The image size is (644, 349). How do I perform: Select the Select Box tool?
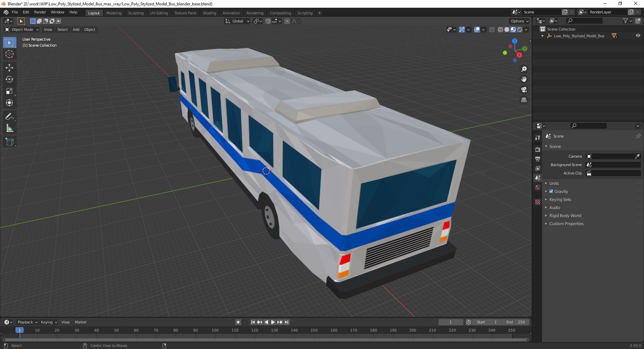9,43
